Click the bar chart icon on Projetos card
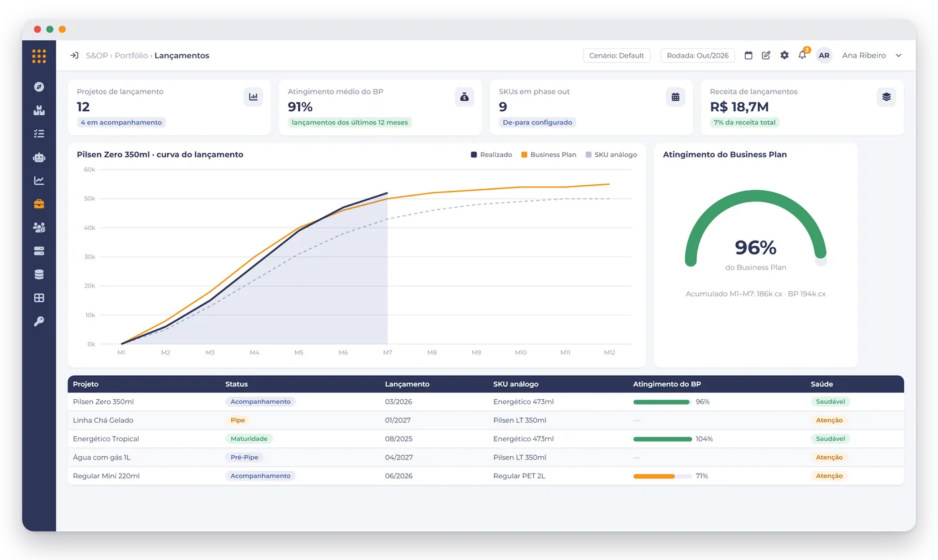The height and width of the screenshot is (560, 938). 253,97
